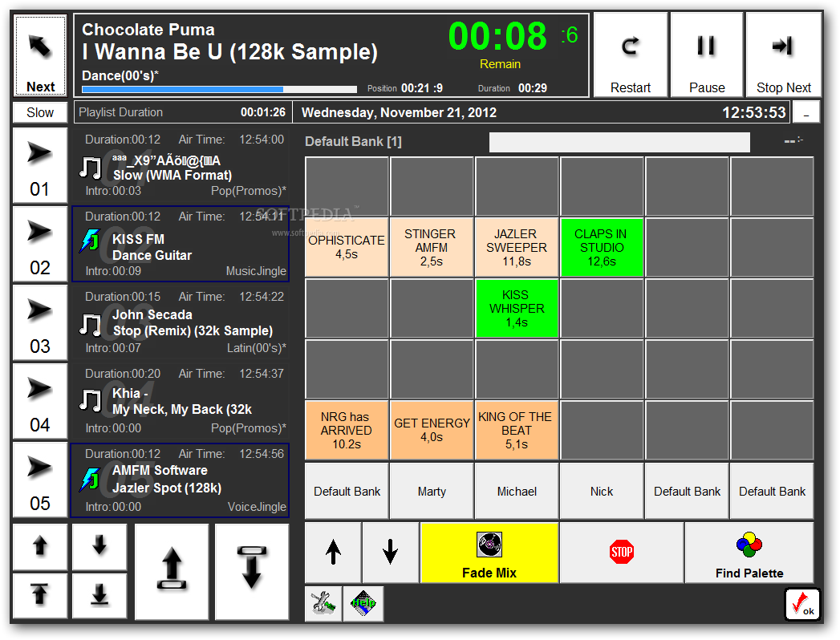Click the minimize dash button beside clock
This screenshot has height=640, width=840.
tap(806, 113)
